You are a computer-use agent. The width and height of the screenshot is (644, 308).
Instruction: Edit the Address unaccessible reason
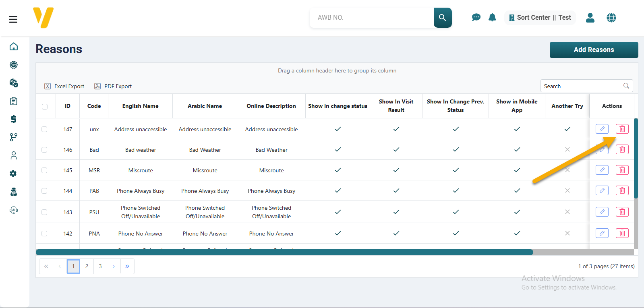coord(602,129)
